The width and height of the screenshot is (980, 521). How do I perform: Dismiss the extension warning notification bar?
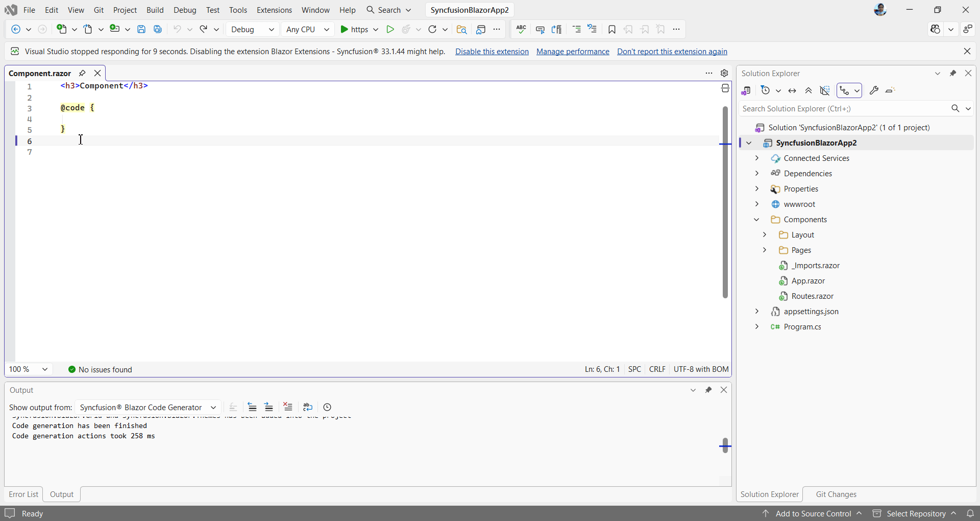point(967,51)
